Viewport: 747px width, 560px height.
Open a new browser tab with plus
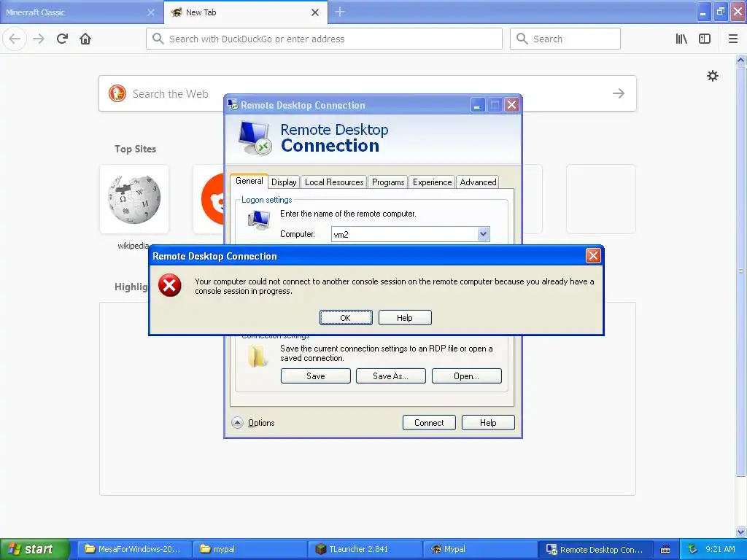(340, 12)
